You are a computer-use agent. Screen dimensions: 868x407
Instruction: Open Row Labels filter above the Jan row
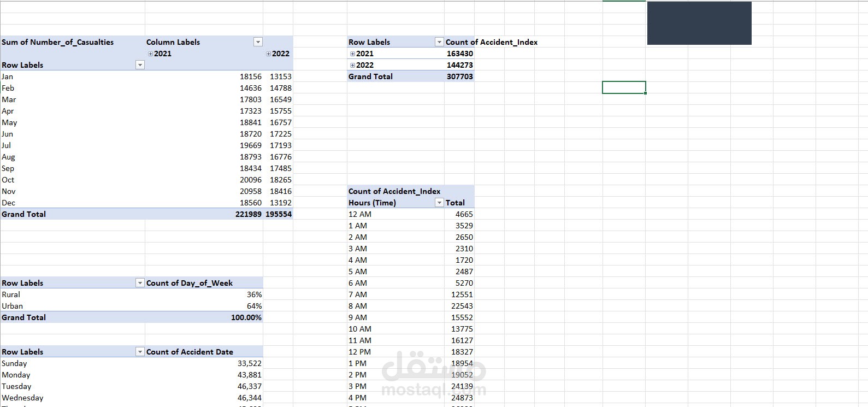point(140,65)
